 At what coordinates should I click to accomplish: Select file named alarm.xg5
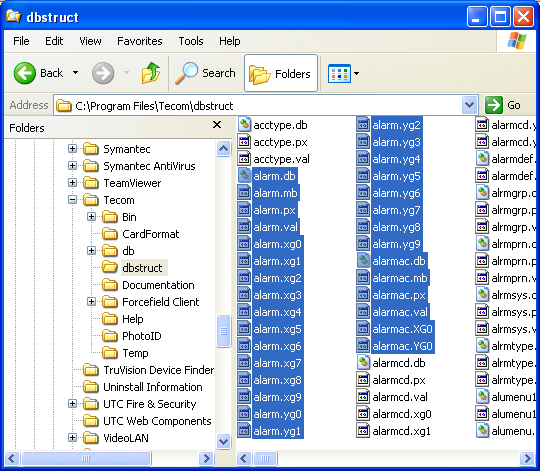click(x=278, y=329)
